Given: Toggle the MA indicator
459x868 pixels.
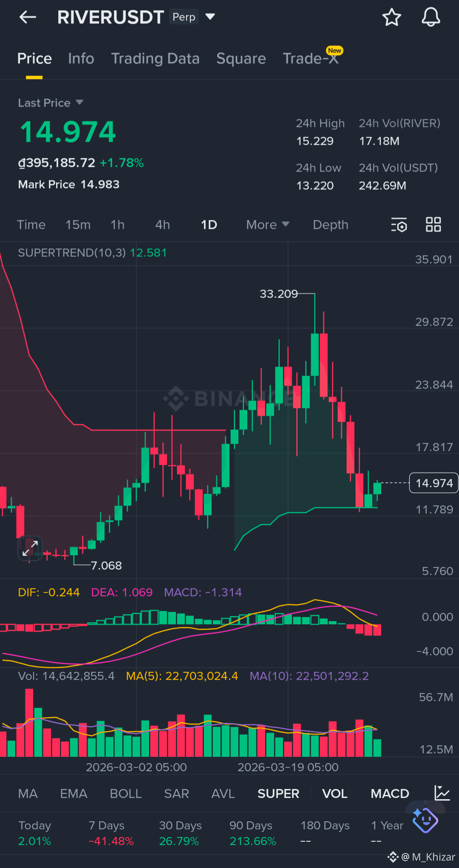Looking at the screenshot, I should point(28,793).
